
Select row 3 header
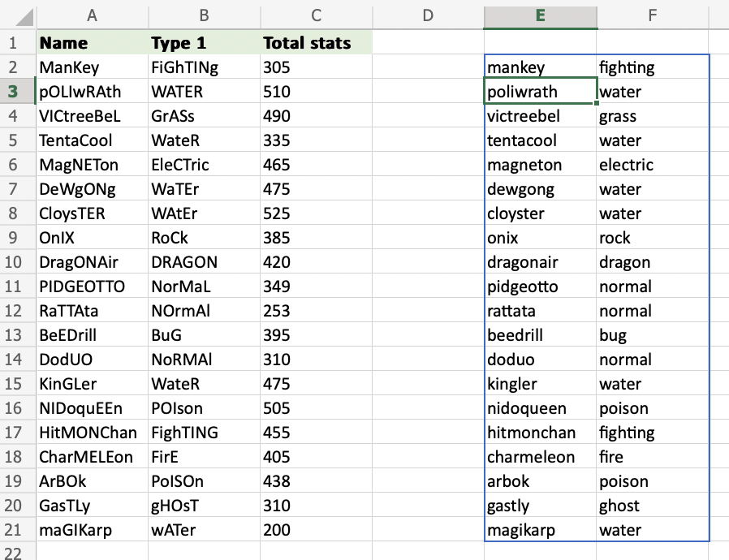click(x=18, y=92)
